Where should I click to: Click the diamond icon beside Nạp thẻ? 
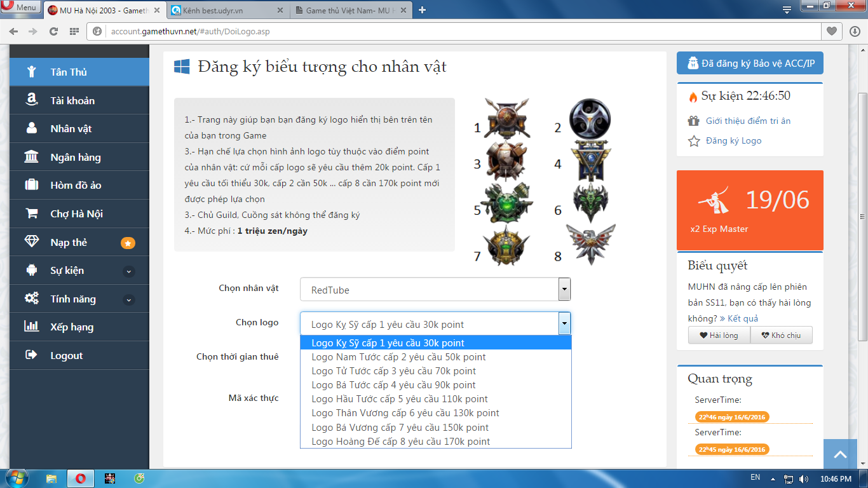click(31, 242)
